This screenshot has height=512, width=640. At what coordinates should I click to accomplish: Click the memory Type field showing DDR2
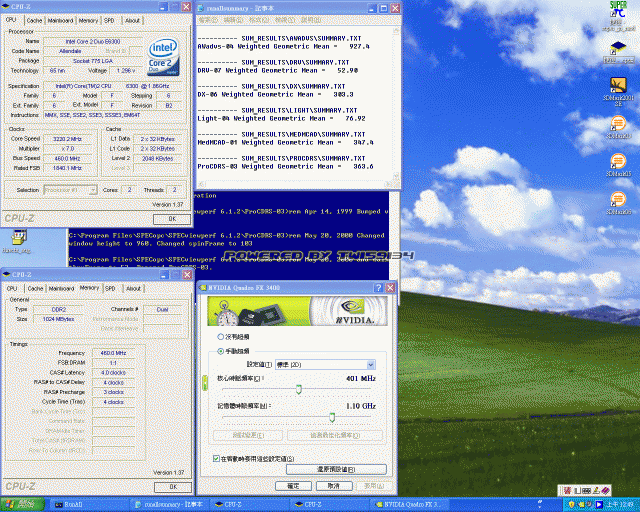[x=59, y=309]
